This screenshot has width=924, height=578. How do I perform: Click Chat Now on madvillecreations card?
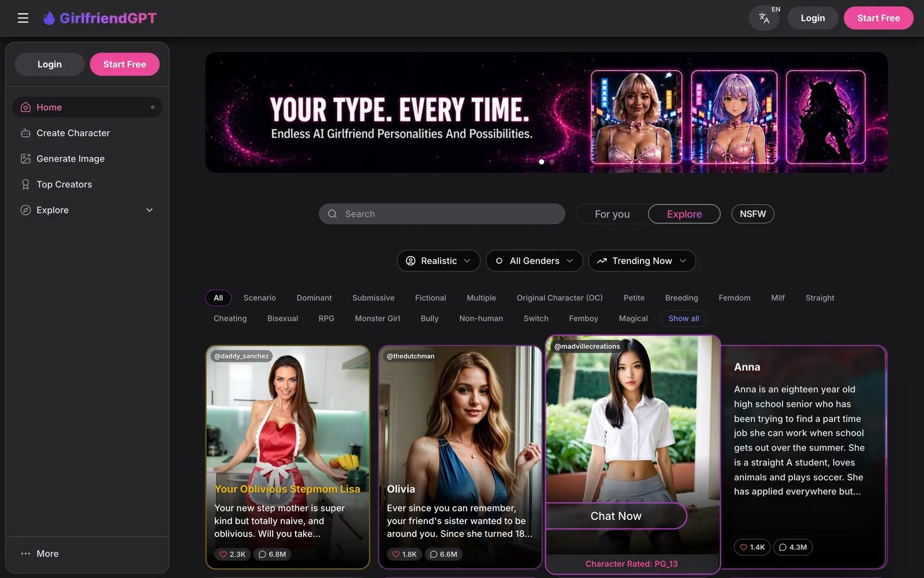(x=616, y=516)
